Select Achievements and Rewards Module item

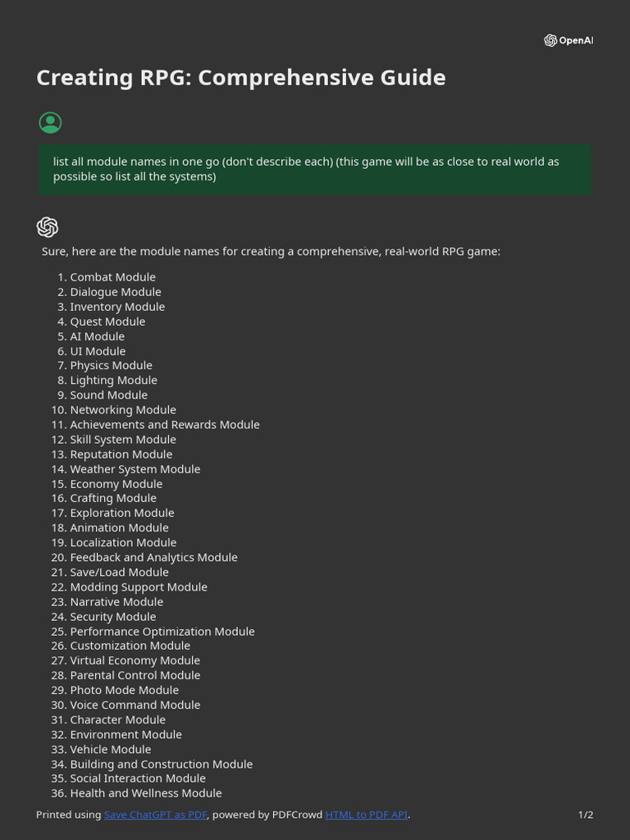coord(165,425)
